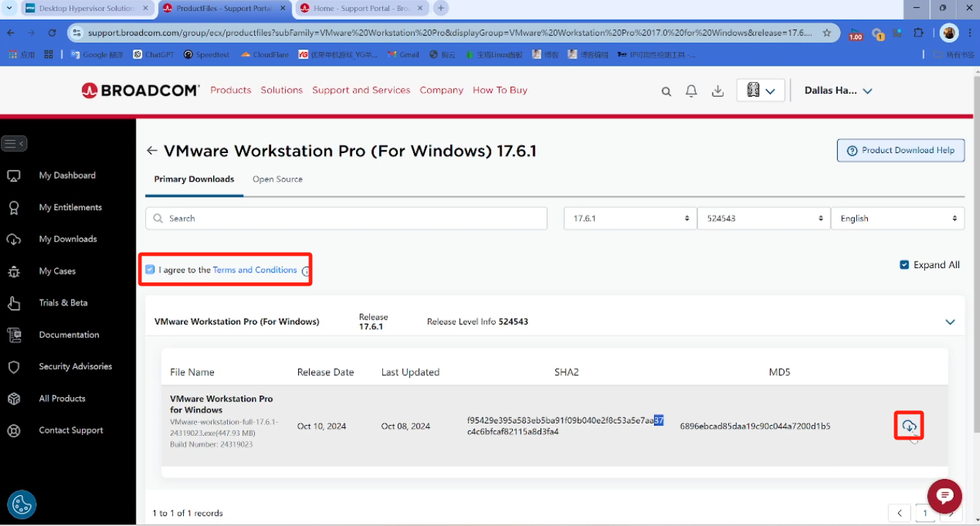Switch to Open Source tab

click(x=278, y=179)
